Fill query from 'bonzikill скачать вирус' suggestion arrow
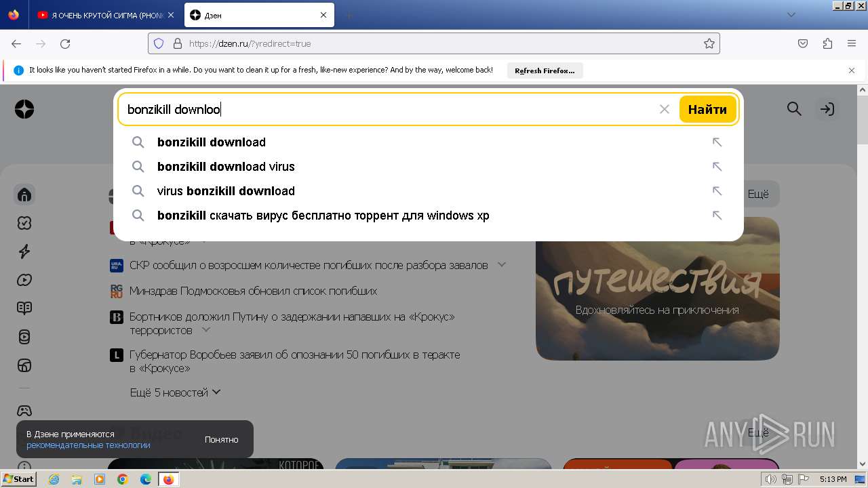 pos(717,216)
